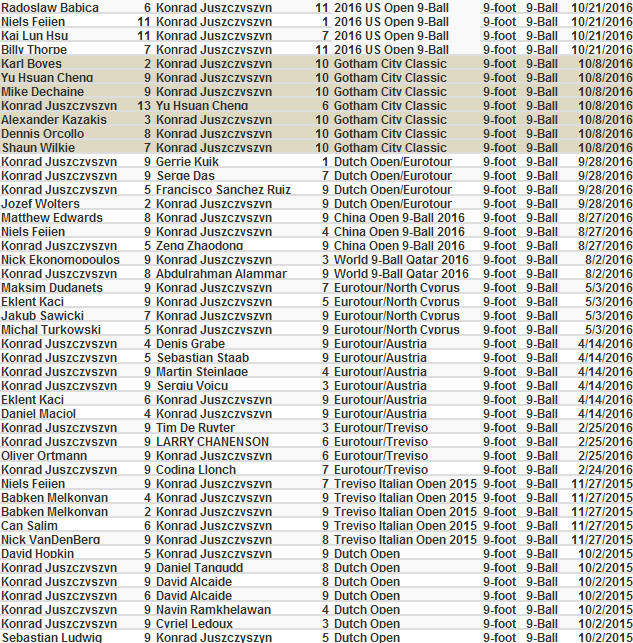Select the 2/24/2016 date cell
The width and height of the screenshot is (633, 643).
coord(603,469)
